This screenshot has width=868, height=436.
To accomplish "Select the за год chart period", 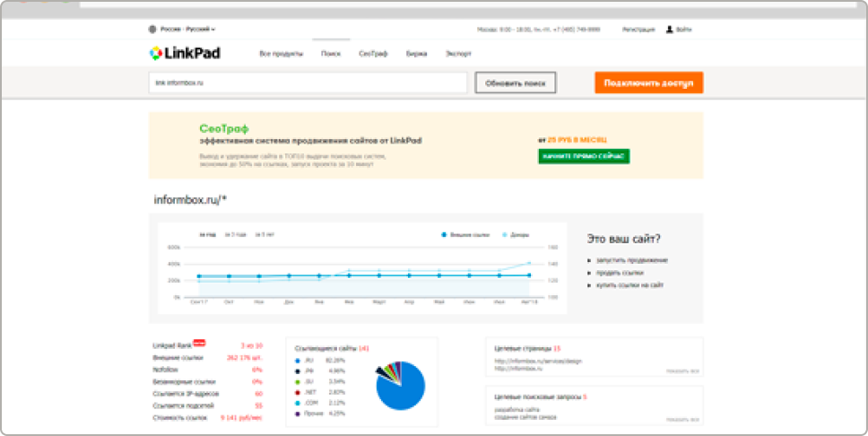I will (x=208, y=235).
